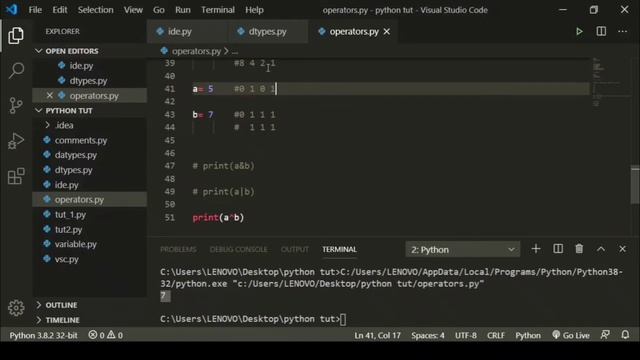Image resolution: width=640 pixels, height=360 pixels.
Task: Open the File menu
Action: coord(35,10)
